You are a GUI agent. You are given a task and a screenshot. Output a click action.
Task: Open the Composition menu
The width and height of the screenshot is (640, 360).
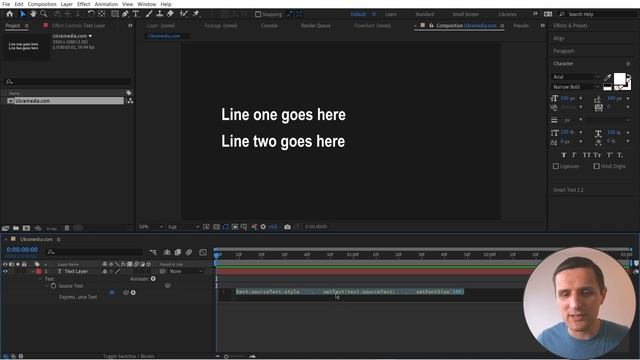[42, 4]
